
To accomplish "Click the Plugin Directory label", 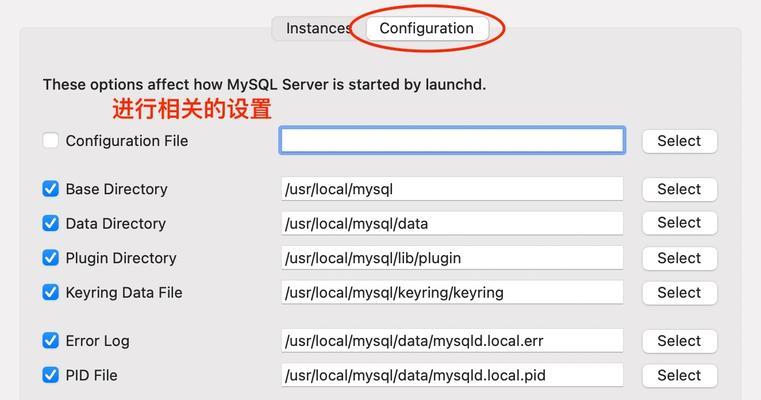I will click(x=121, y=258).
